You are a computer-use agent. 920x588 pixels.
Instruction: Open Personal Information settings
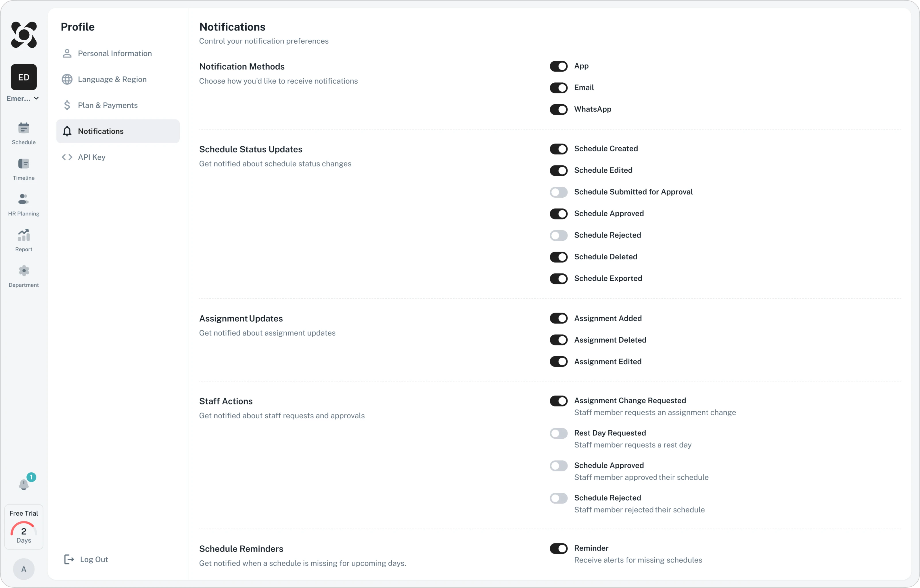click(x=115, y=53)
